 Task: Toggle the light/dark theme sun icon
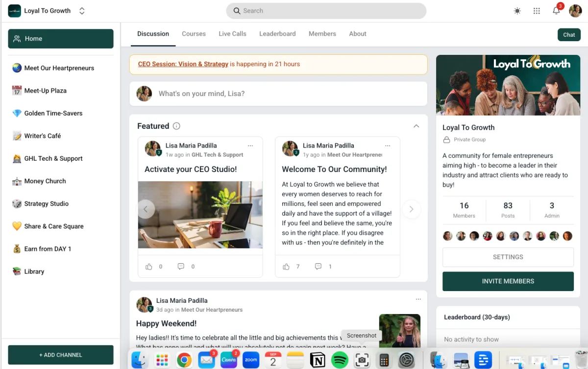point(517,11)
